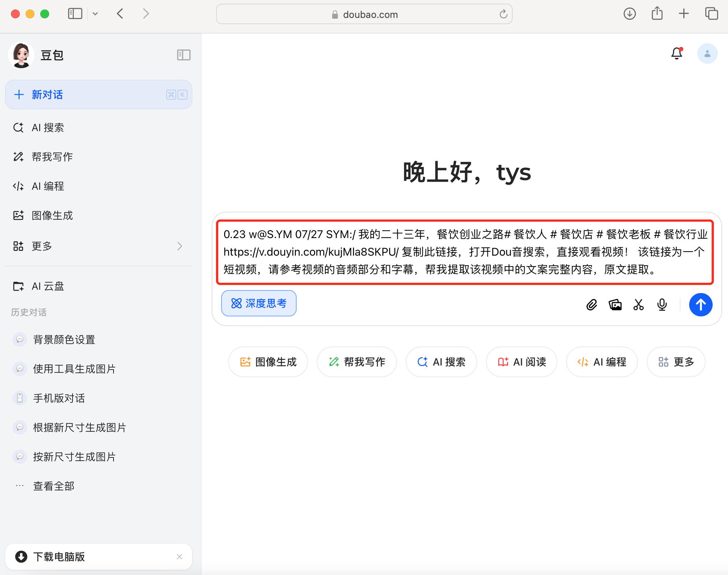The width and height of the screenshot is (728, 575).
Task: Open the user profile avatar
Action: (x=707, y=54)
